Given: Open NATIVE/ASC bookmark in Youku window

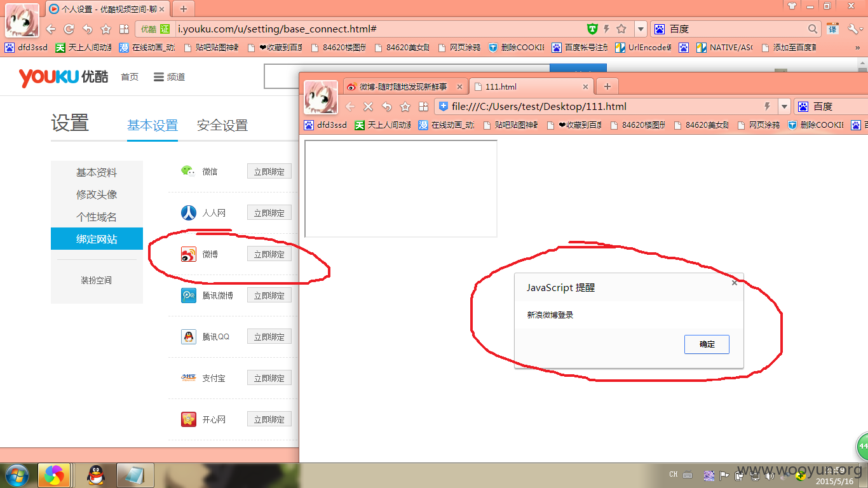Looking at the screenshot, I should (724, 47).
